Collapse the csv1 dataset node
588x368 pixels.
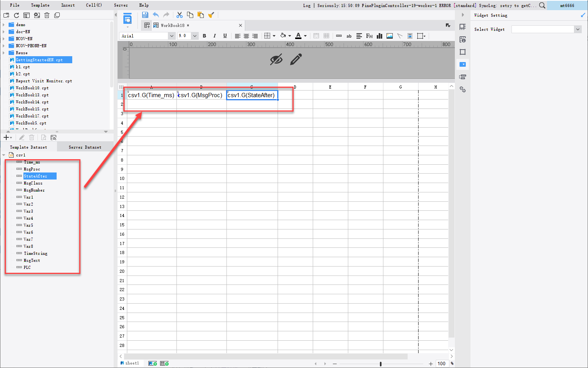click(x=4, y=155)
